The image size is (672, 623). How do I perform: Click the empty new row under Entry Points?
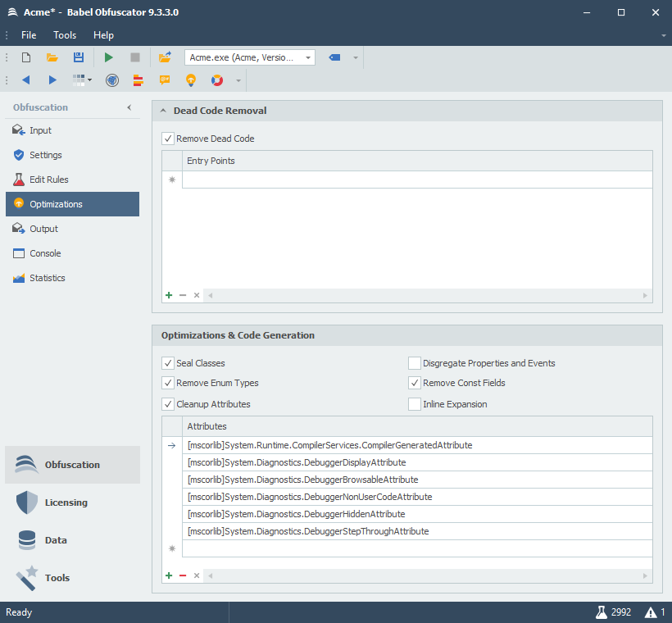point(417,180)
